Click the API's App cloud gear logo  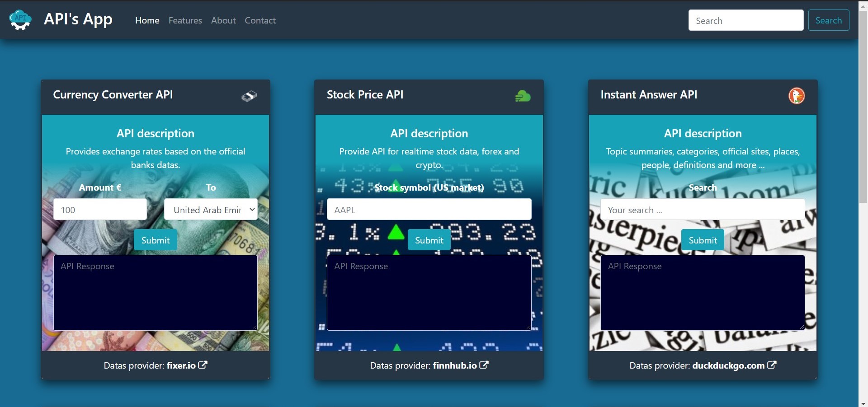pyautogui.click(x=20, y=20)
